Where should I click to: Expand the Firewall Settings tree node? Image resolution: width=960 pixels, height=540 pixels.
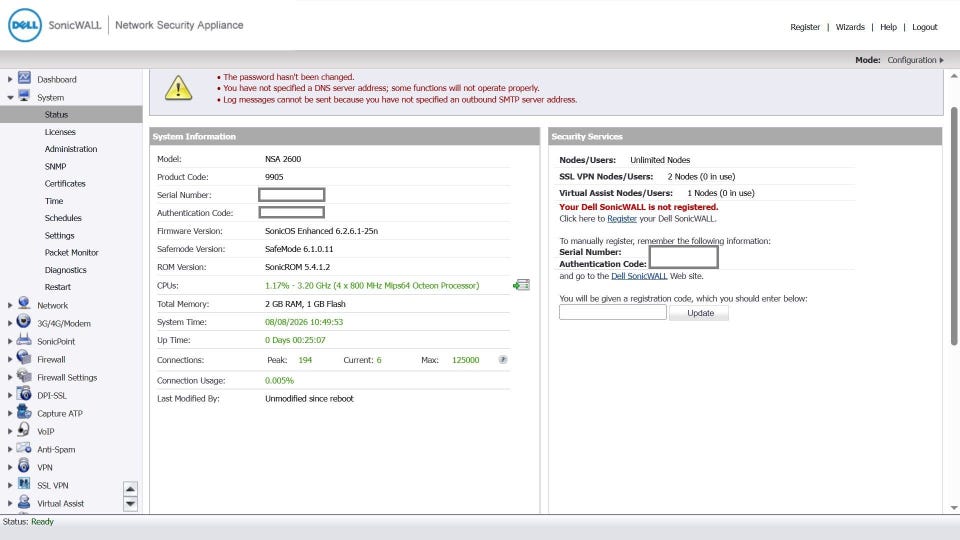tap(10, 378)
